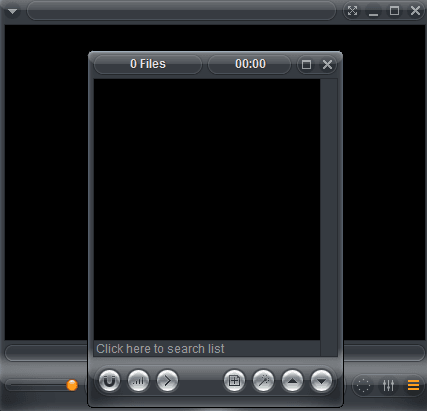427x411 pixels.
Task: Toggle fullscreen mode in the title bar
Action: pos(352,11)
